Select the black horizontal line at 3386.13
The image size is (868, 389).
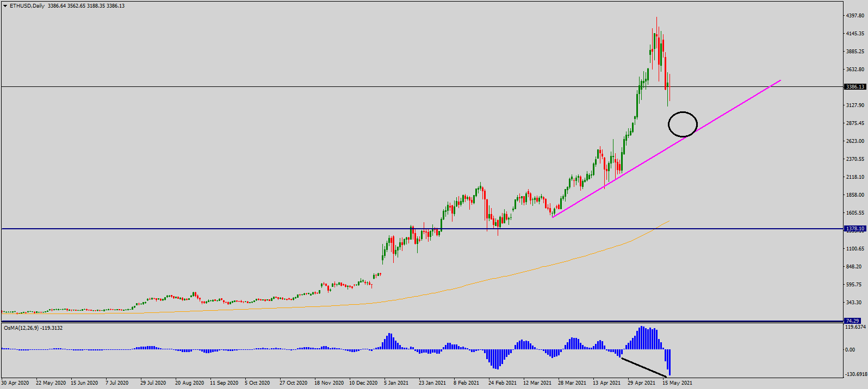[x=326, y=86]
